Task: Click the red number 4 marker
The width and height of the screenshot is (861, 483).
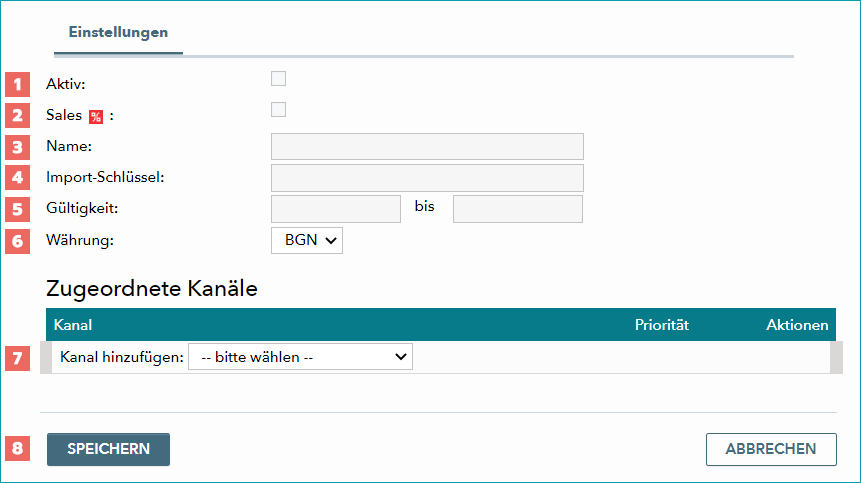Action: tap(18, 177)
